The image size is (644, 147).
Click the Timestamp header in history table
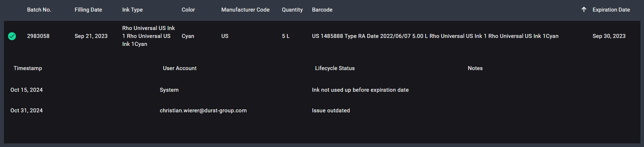(28, 68)
